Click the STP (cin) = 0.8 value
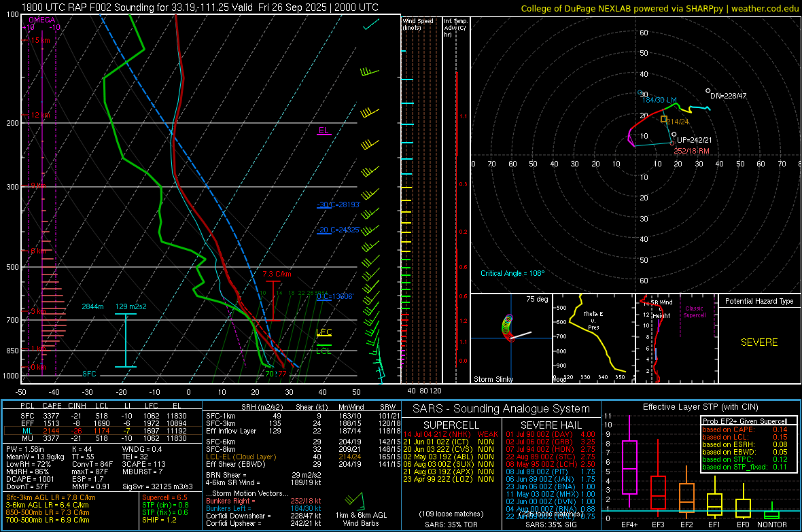This screenshot has width=802, height=532. 165,505
